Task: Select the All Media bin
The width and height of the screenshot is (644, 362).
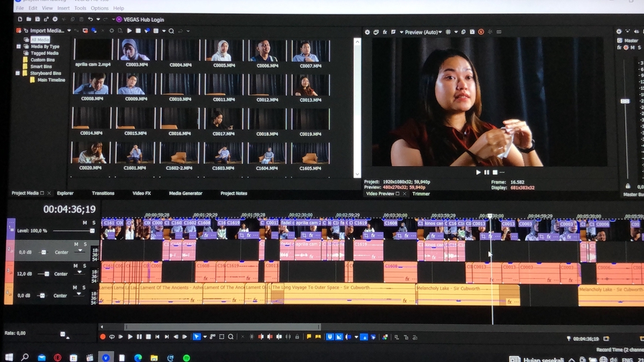Action: click(x=40, y=40)
